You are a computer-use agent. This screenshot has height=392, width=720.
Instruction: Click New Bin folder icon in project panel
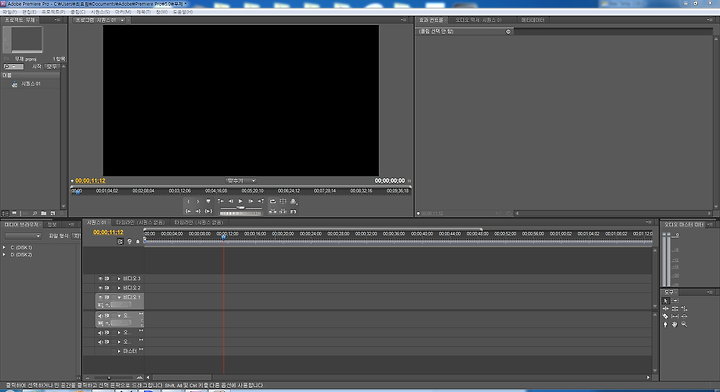click(44, 213)
